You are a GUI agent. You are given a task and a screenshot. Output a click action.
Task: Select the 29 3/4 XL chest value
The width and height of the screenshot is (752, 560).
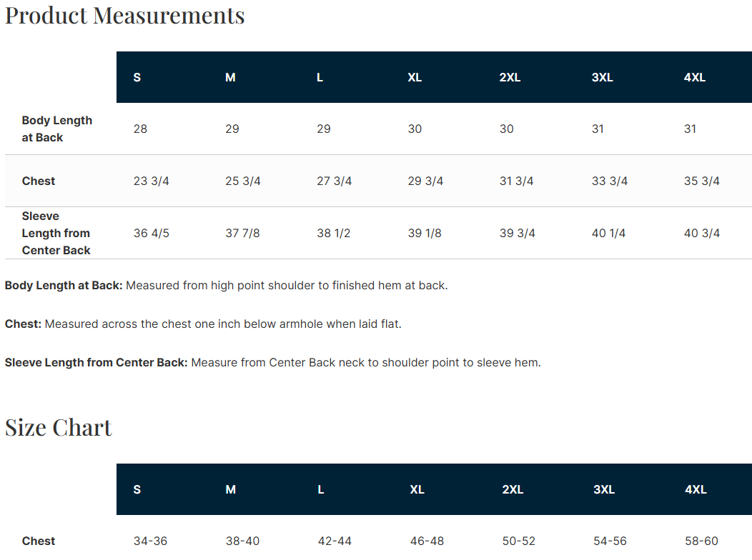[x=425, y=181]
